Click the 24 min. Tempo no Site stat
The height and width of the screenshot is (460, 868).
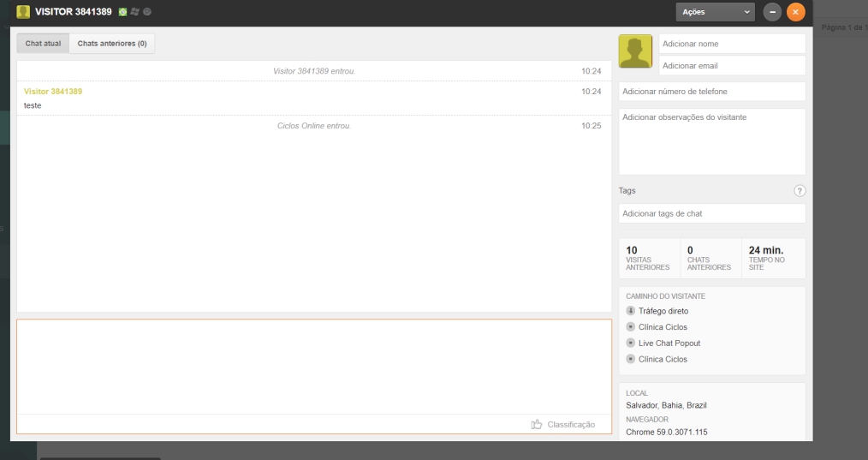[773, 258]
